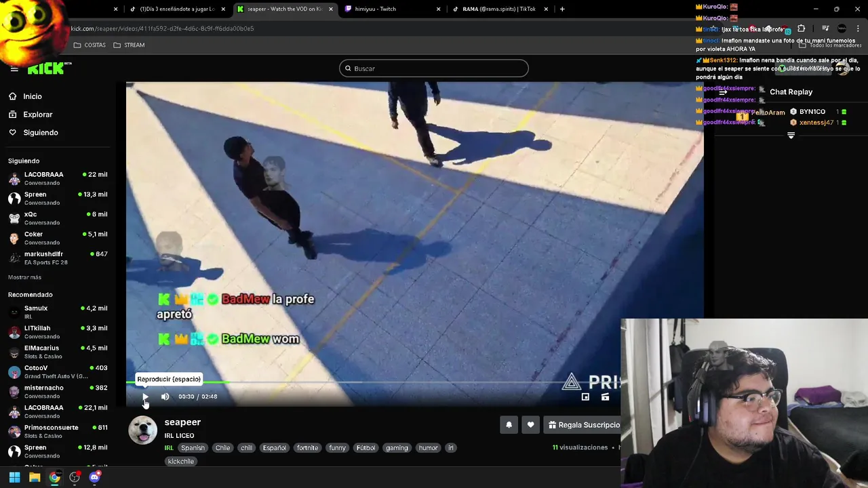Screen dimensions: 868x488
Task: Select the Chile tag
Action: click(222, 448)
